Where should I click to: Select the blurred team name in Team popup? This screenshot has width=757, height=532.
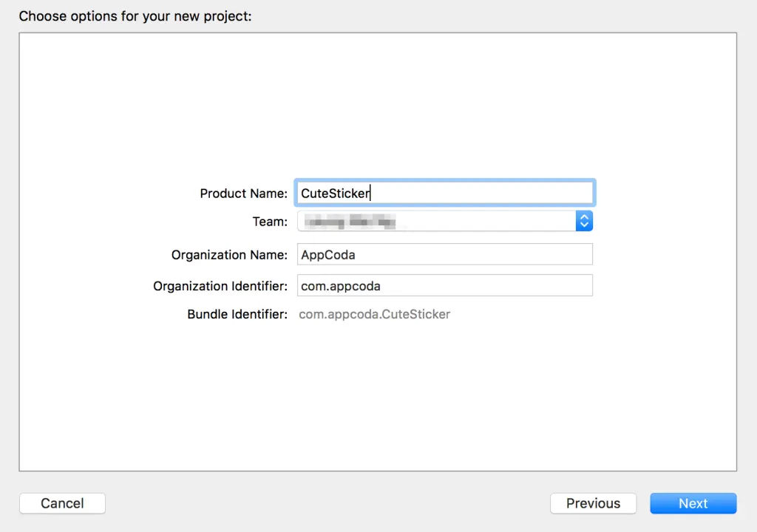coord(351,221)
